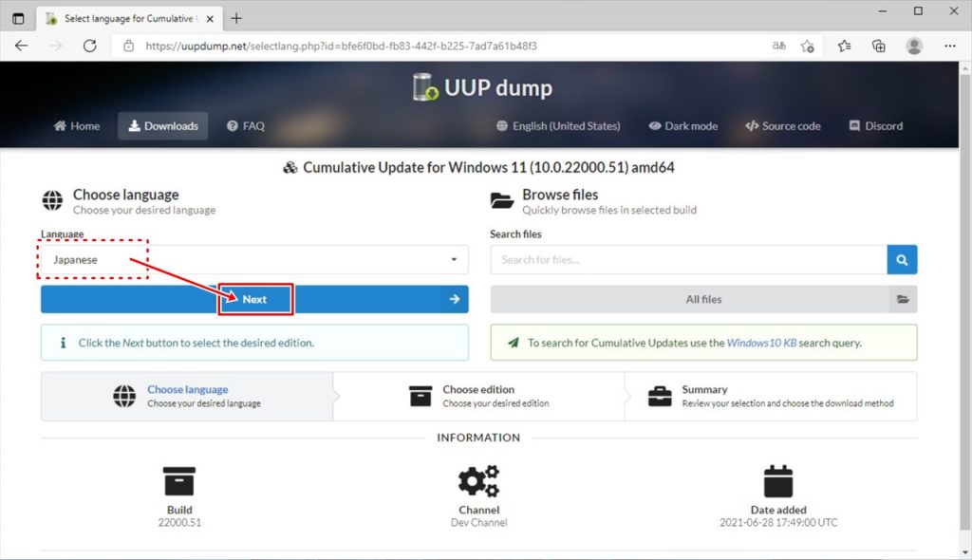Click the 2021-06-28 17:49:00 UTC date
Screen dimensions: 972x560
tap(778, 523)
